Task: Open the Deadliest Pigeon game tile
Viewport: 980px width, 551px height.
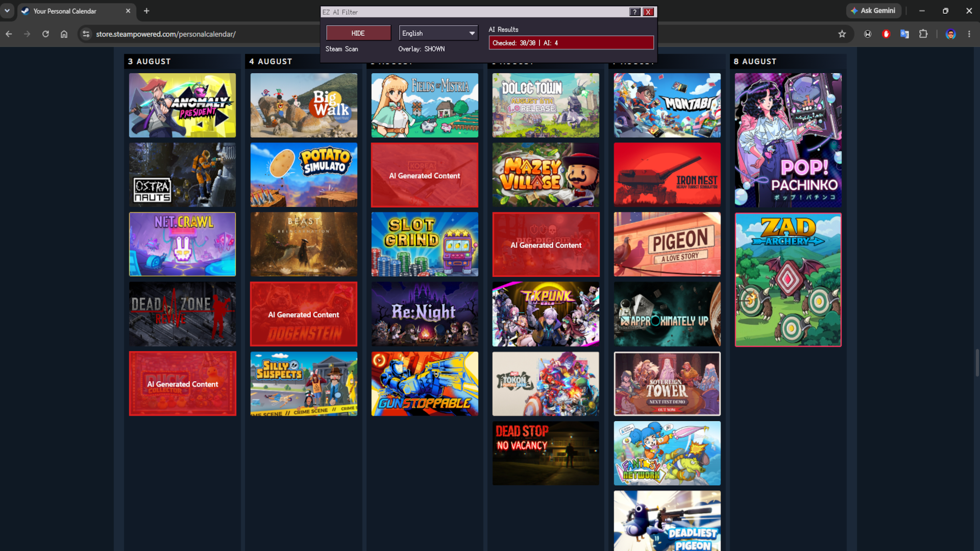Action: coord(667,521)
